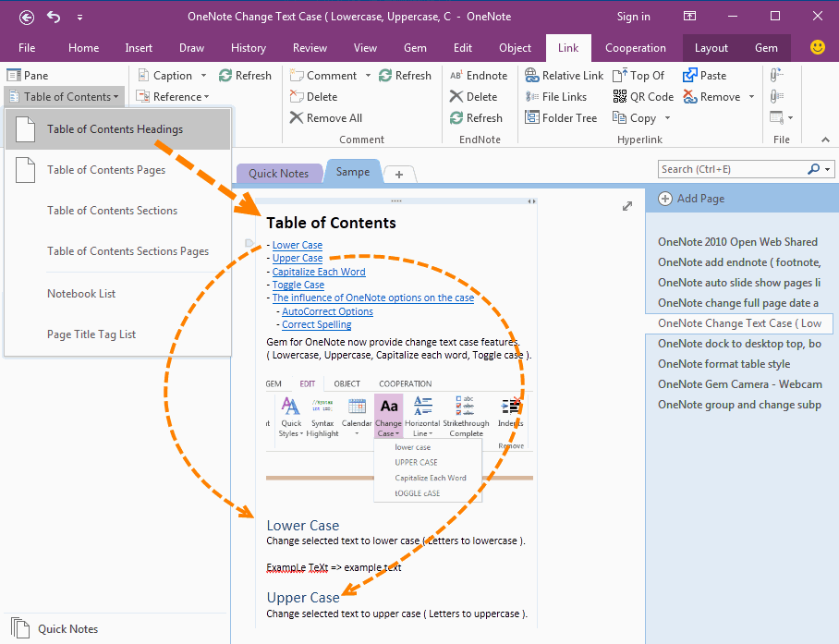
Task: Click Paste in Hyperlink group
Action: click(x=705, y=76)
